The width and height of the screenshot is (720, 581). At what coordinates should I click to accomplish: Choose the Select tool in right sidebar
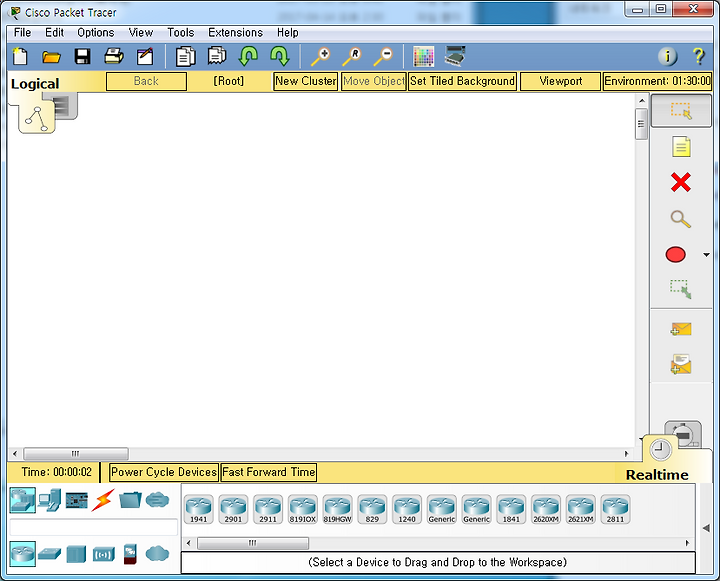pyautogui.click(x=681, y=111)
